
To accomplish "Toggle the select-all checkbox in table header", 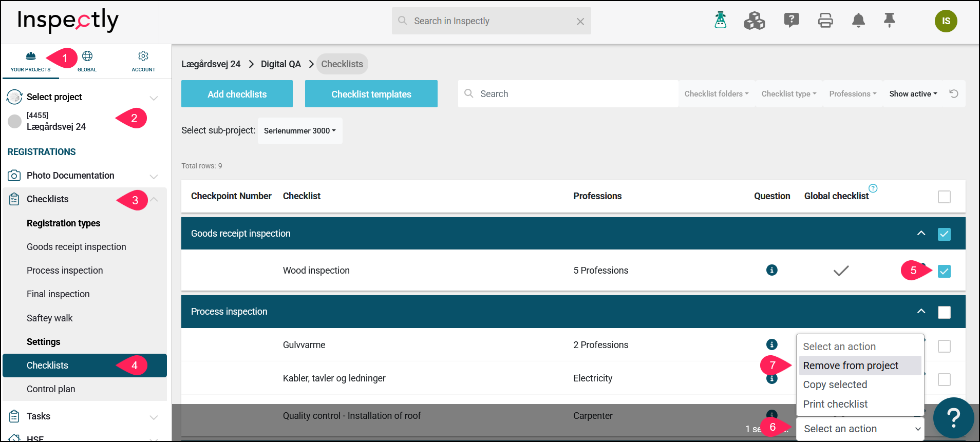I will coord(944,197).
